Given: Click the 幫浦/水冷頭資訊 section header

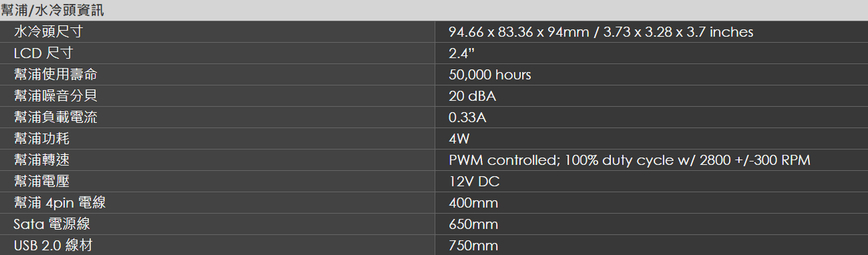Looking at the screenshot, I should click(x=52, y=10).
